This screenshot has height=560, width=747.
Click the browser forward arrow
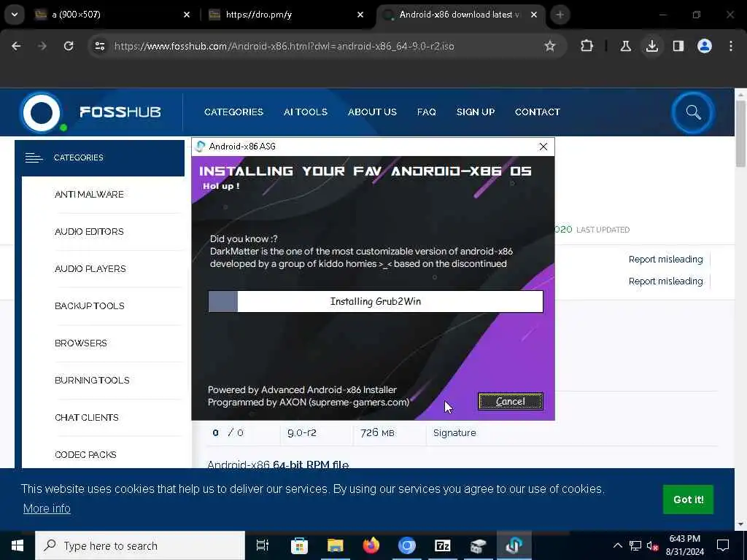coord(42,46)
